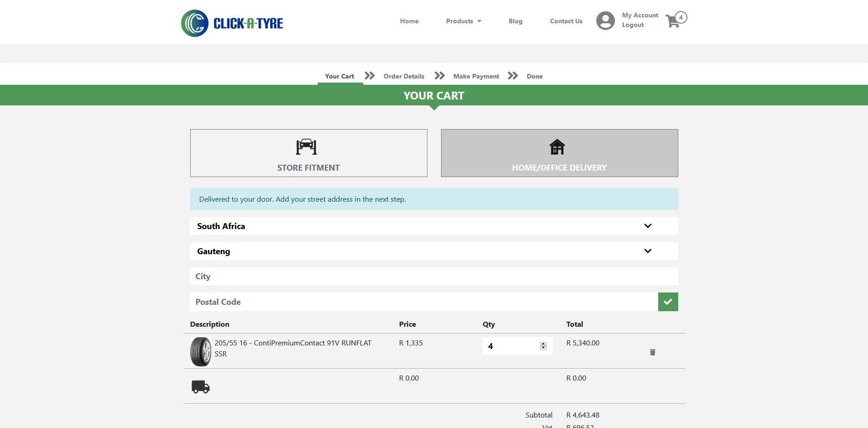Adjust quantity using the stepper arrows
Image resolution: width=868 pixels, height=428 pixels.
click(x=543, y=346)
